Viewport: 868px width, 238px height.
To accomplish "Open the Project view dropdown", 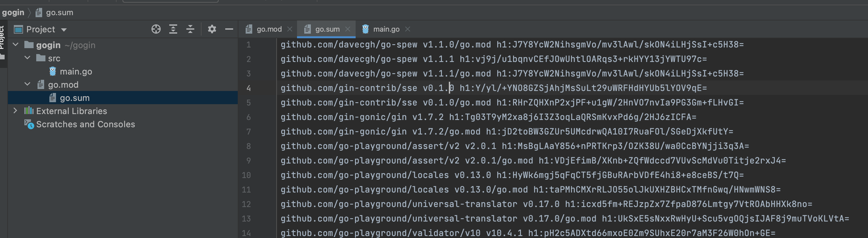I will [64, 30].
